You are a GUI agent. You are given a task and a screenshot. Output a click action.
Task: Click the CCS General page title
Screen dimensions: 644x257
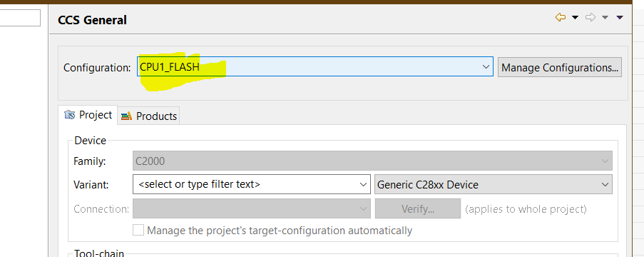point(93,20)
